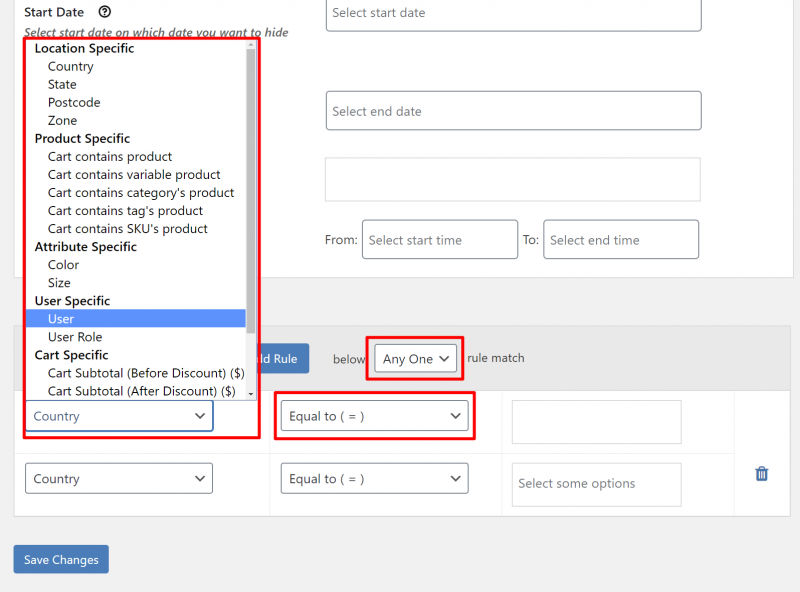Open the Select start date field
800x592 pixels.
pos(513,14)
